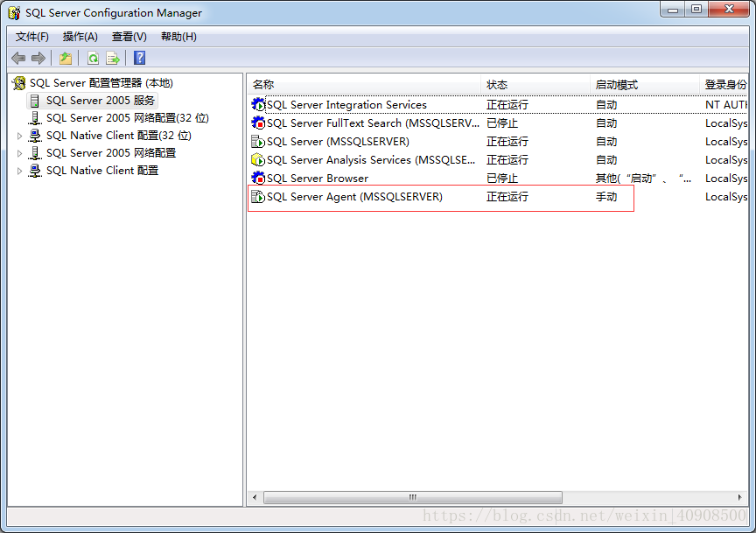The image size is (756, 533).
Task: Open the 帮助(H) menu
Action: pos(178,37)
